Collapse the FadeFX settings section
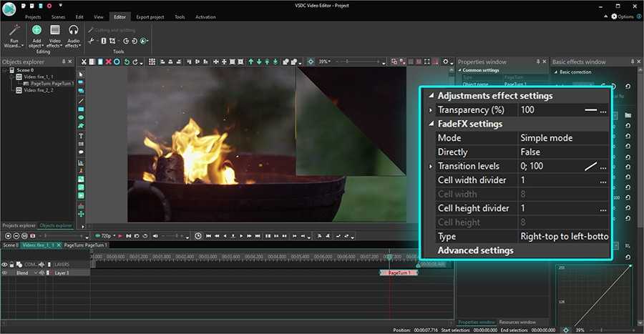The image size is (644, 334). click(x=430, y=124)
